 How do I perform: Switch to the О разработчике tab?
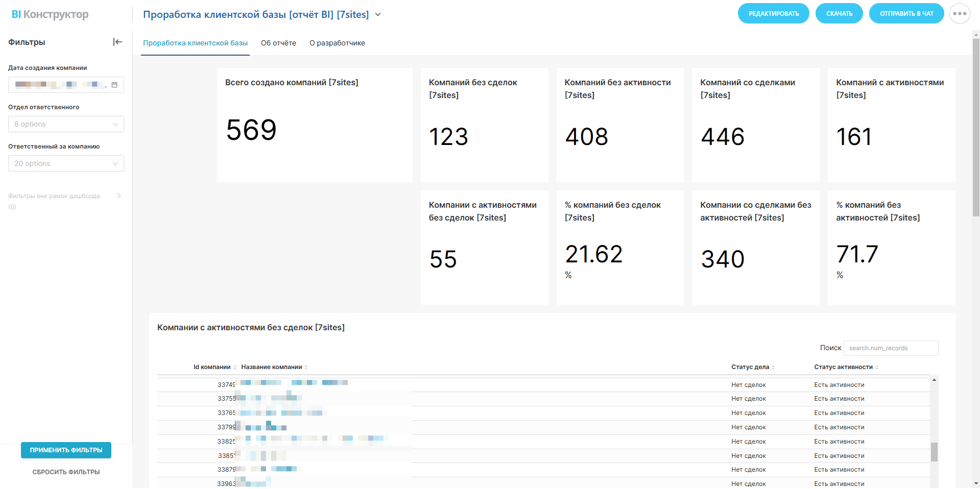click(337, 43)
